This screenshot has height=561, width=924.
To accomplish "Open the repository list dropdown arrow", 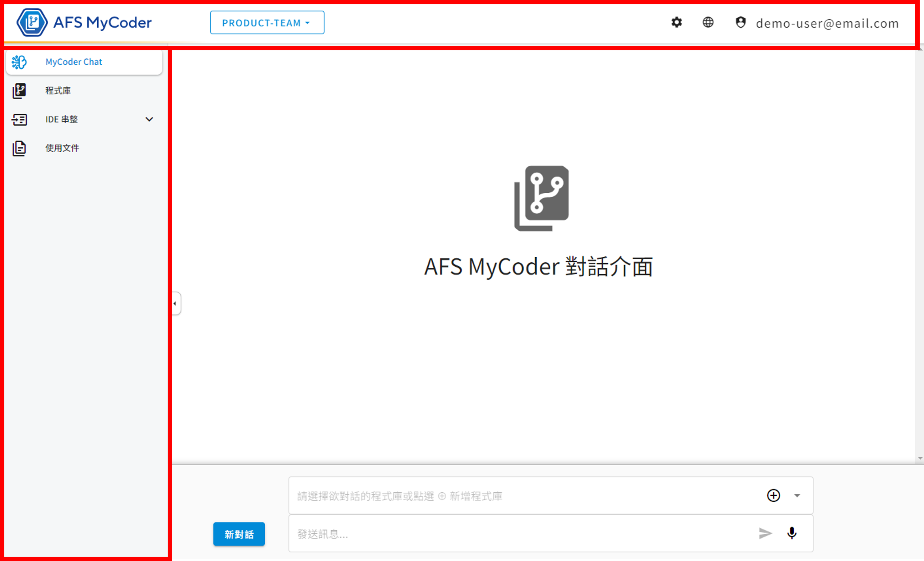I will (x=797, y=495).
